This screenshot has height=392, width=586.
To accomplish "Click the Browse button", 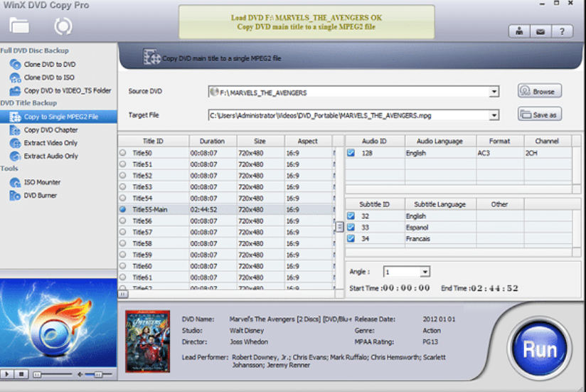I will [540, 91].
